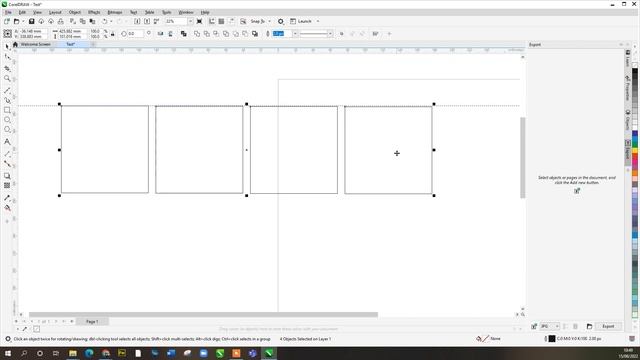Select the Drop Shadow tool
The image size is (640, 360).
pos(7,176)
